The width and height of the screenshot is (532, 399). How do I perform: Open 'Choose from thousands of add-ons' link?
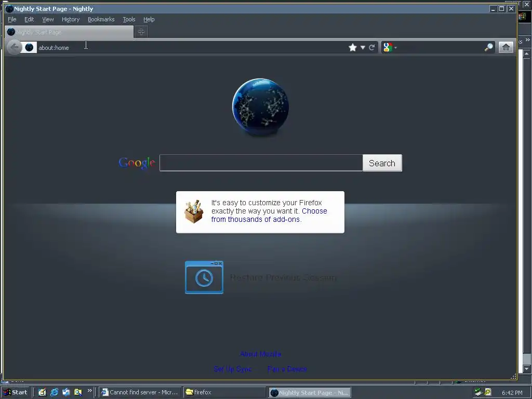point(269,215)
